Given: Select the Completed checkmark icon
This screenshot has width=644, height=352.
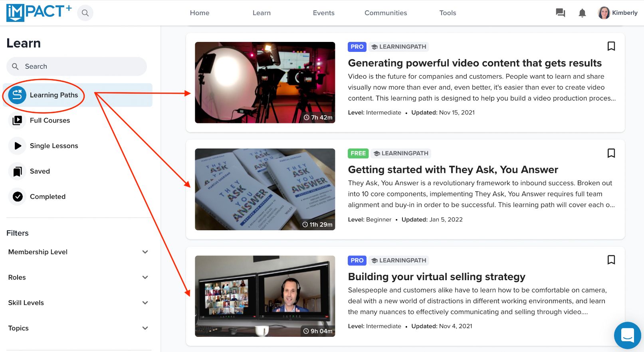Looking at the screenshot, I should 17,196.
